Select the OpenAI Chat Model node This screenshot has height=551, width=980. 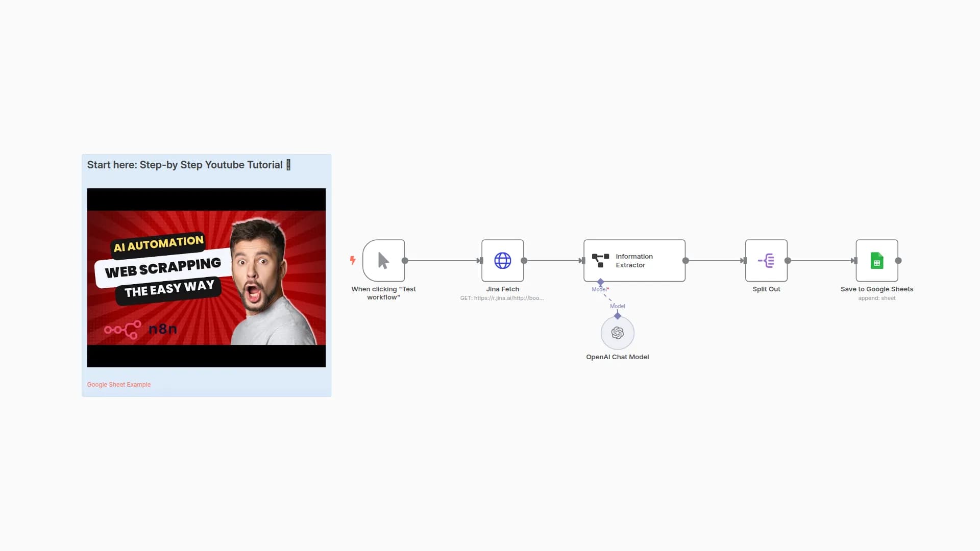(617, 333)
